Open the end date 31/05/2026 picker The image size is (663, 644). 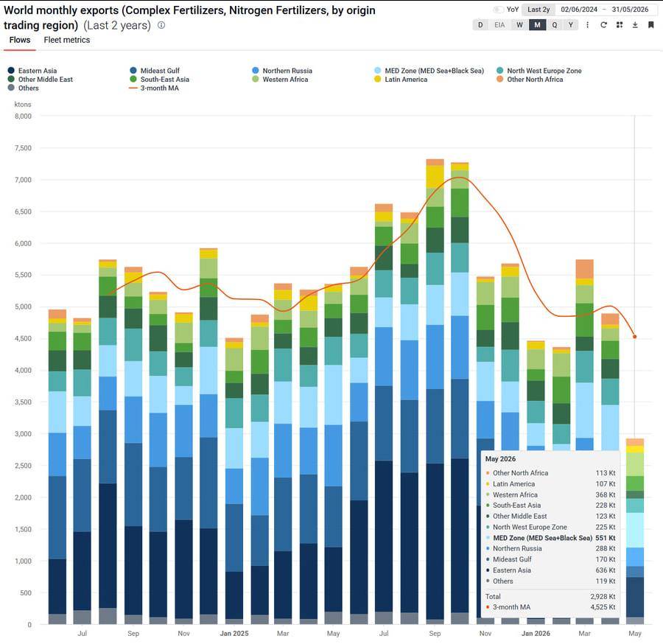point(630,10)
